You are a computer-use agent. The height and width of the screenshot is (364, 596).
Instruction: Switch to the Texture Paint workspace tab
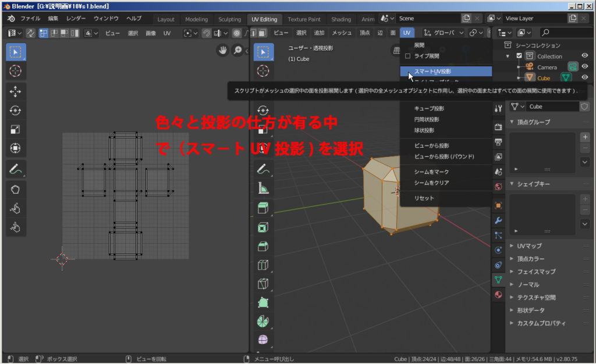click(304, 19)
